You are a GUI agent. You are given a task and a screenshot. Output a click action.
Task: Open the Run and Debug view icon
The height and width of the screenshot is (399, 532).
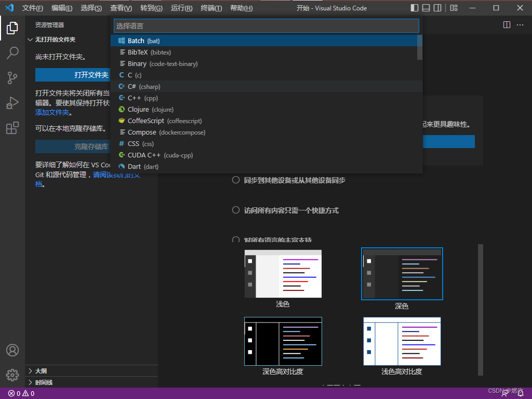coord(12,103)
